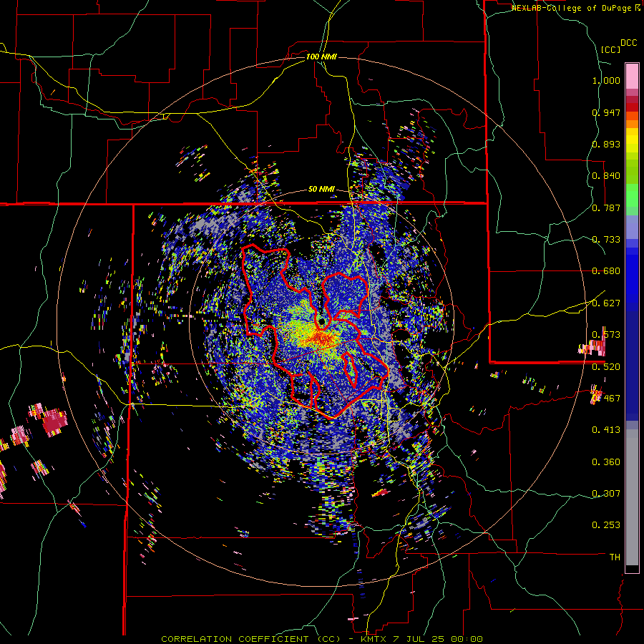Click the Correlation Coefficient KMTX timestamp caption
This screenshot has width=644, height=644.
coord(321,639)
